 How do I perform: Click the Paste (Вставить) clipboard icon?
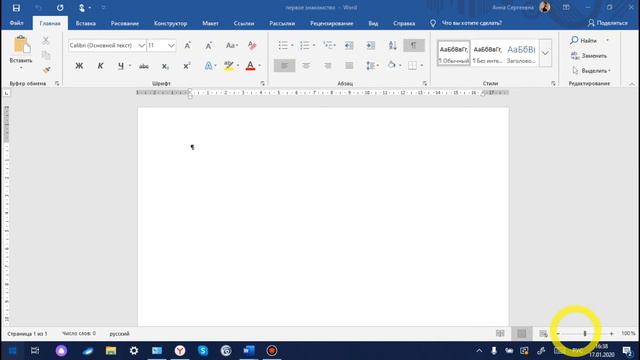(21, 44)
